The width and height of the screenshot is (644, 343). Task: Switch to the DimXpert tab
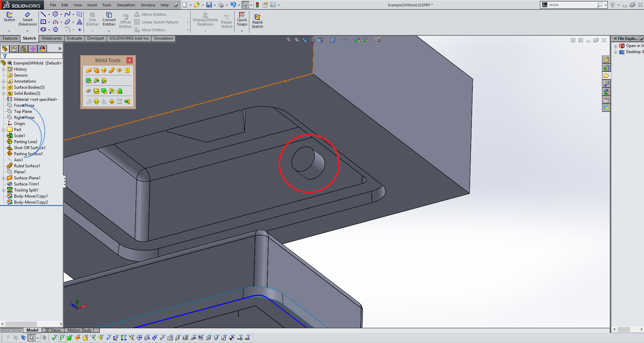click(x=96, y=38)
